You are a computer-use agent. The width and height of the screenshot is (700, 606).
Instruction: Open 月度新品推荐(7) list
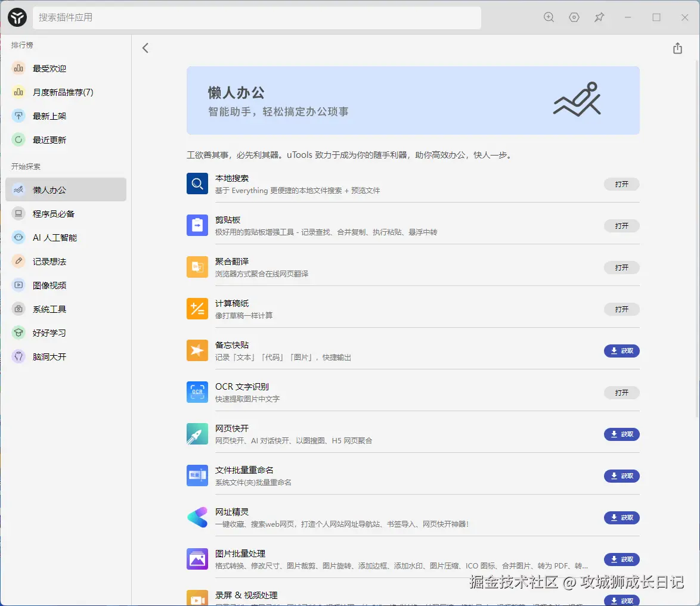pos(66,92)
